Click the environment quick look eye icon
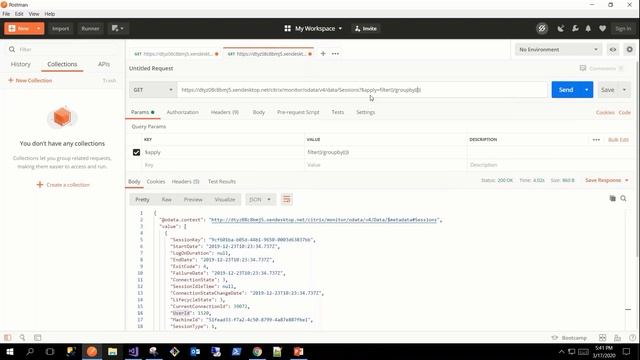The width and height of the screenshot is (640, 360). 613,49
